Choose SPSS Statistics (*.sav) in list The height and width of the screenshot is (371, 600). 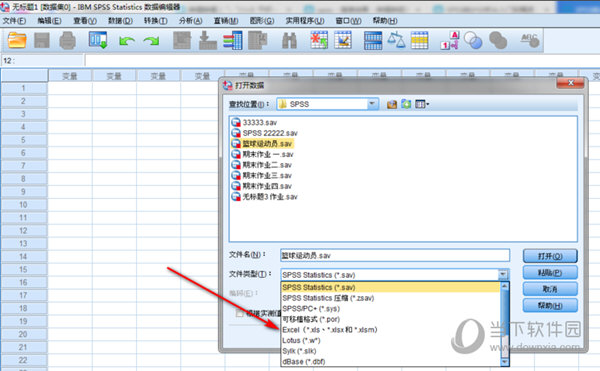coord(390,287)
